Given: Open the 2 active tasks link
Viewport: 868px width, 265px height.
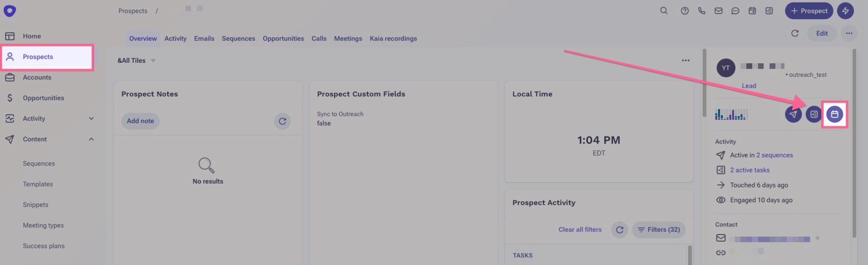Looking at the screenshot, I should 750,170.
